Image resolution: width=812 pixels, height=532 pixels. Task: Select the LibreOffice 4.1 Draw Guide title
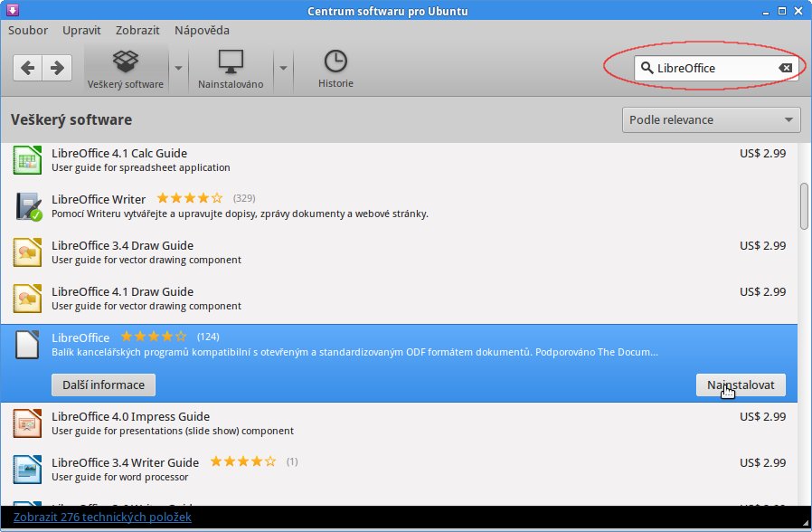(123, 291)
